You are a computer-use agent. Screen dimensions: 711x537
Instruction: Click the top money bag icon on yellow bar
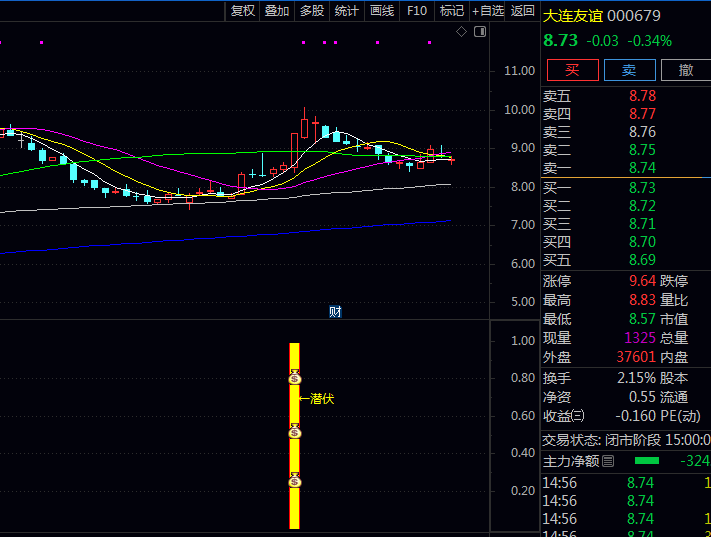(x=294, y=378)
